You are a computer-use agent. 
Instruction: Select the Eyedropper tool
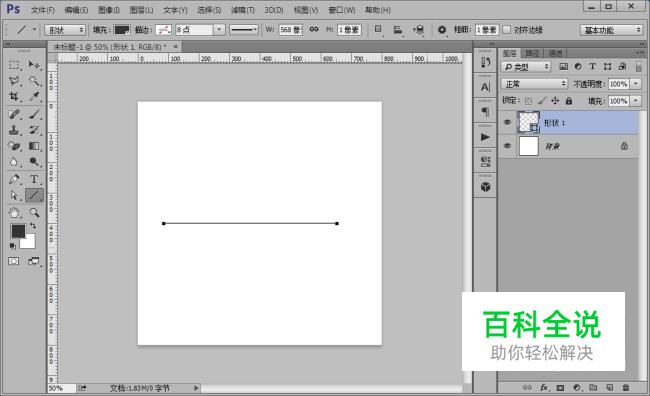click(x=34, y=97)
